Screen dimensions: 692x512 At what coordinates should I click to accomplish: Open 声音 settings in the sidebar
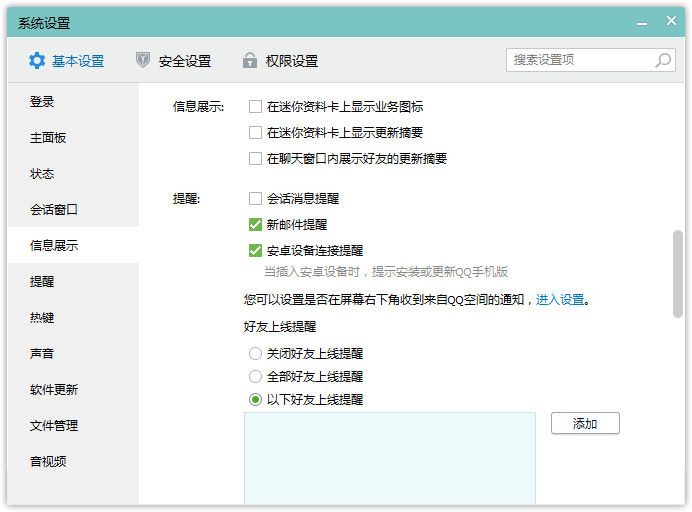(73, 353)
